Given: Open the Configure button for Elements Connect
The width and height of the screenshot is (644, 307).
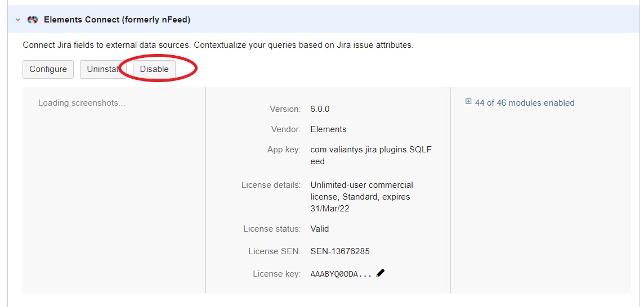Looking at the screenshot, I should click(48, 69).
